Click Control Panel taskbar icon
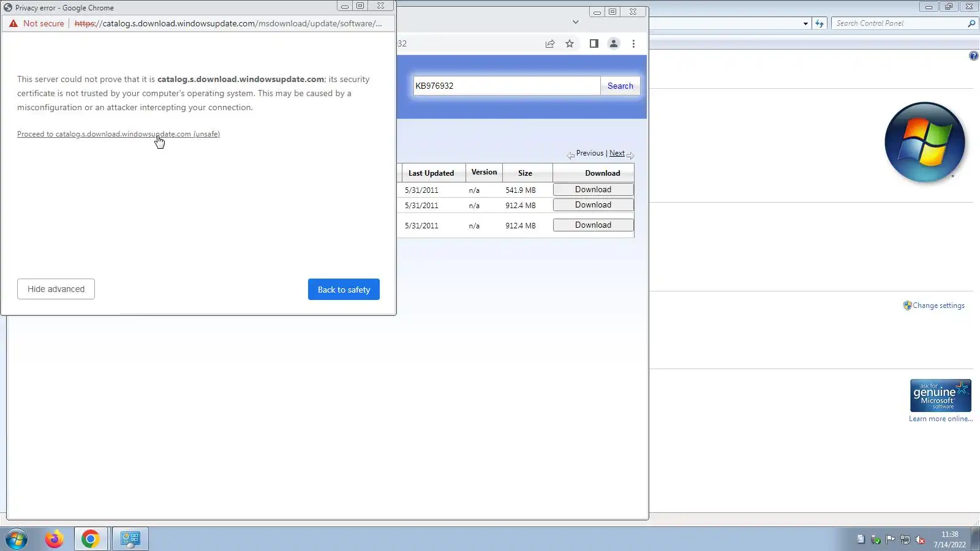Viewport: 980px width, 551px height. [130, 539]
